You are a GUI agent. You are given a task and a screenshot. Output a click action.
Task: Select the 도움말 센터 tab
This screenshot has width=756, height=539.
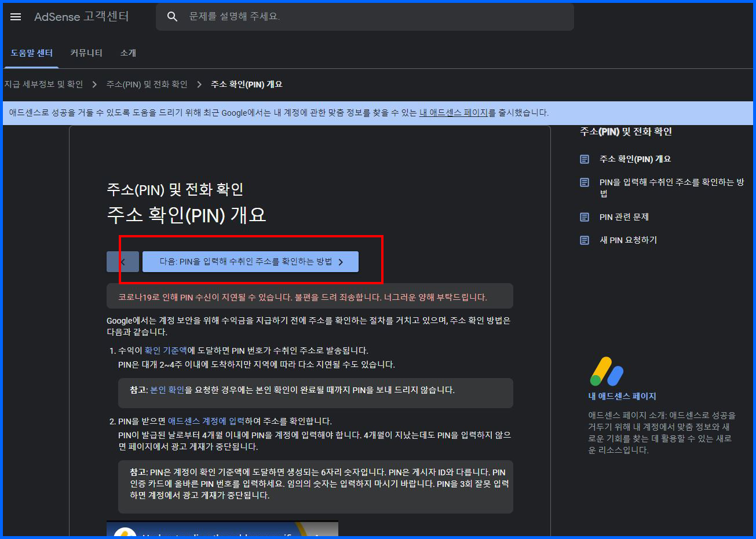pos(32,53)
